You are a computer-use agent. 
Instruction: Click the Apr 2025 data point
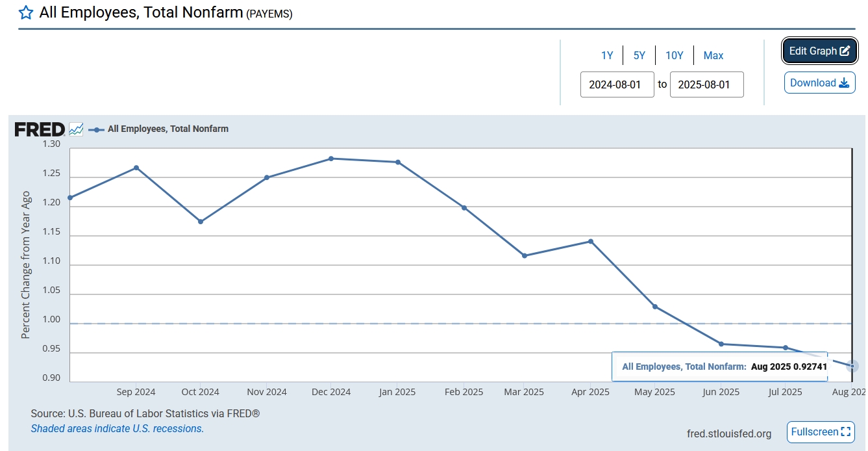pyautogui.click(x=591, y=241)
